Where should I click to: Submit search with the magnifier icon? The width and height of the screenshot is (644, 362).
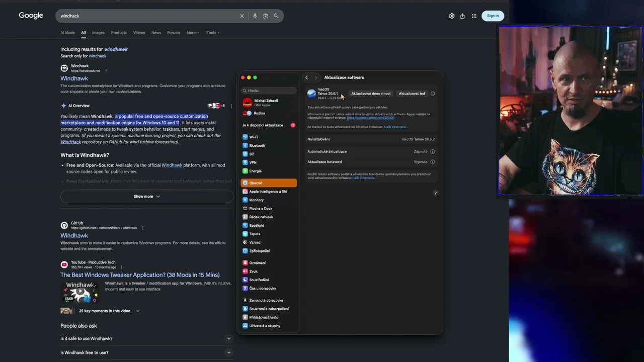click(x=276, y=16)
